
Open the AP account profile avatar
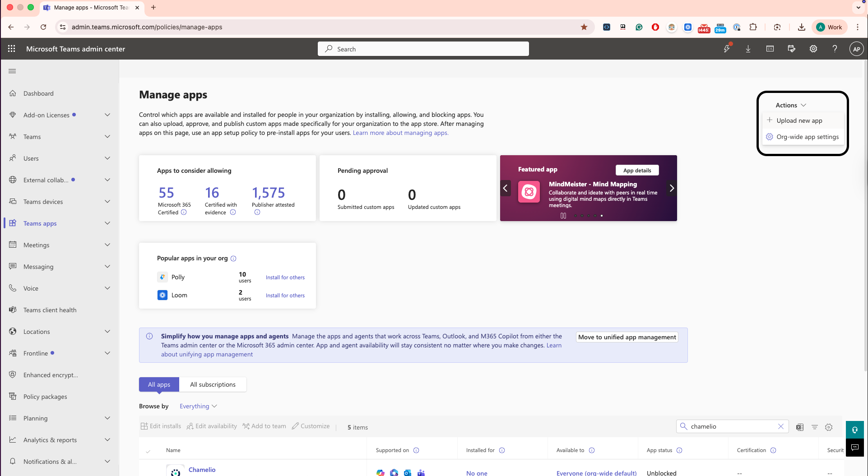pos(856,49)
